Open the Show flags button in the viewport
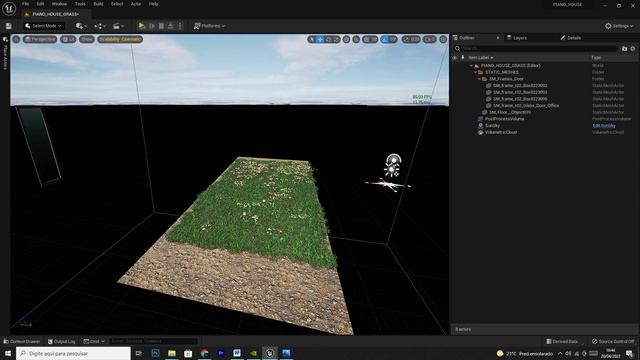The height and width of the screenshot is (360, 640). [x=87, y=39]
